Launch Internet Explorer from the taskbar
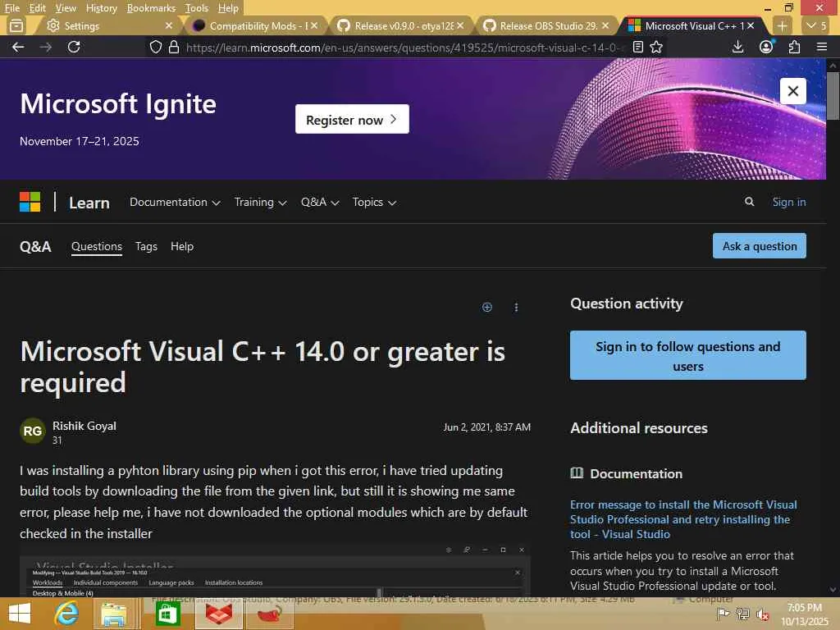Image resolution: width=840 pixels, height=630 pixels. [67, 614]
